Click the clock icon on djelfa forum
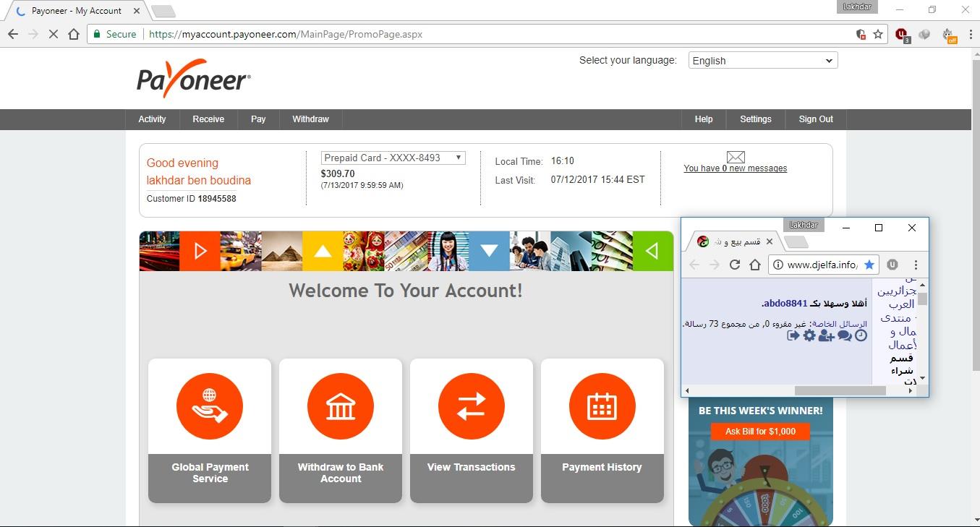Viewport: 980px width, 527px height. coord(861,335)
